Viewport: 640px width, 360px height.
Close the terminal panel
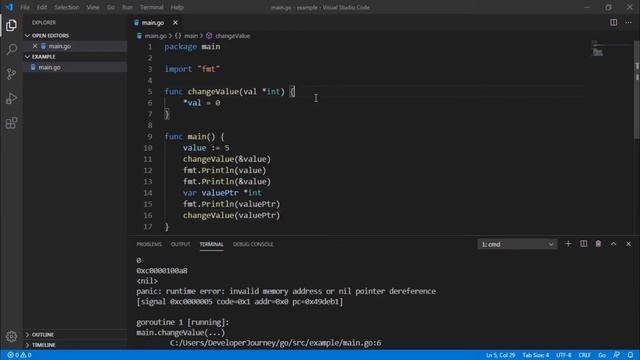628,244
